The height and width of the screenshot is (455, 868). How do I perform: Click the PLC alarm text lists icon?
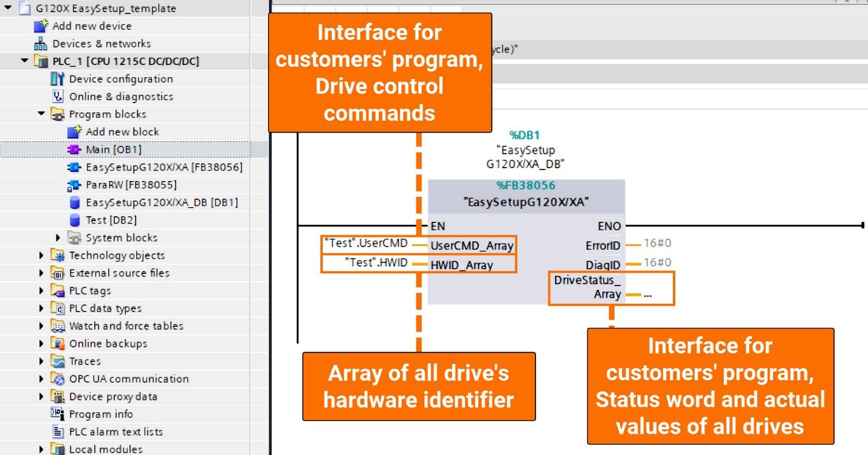pyautogui.click(x=58, y=431)
